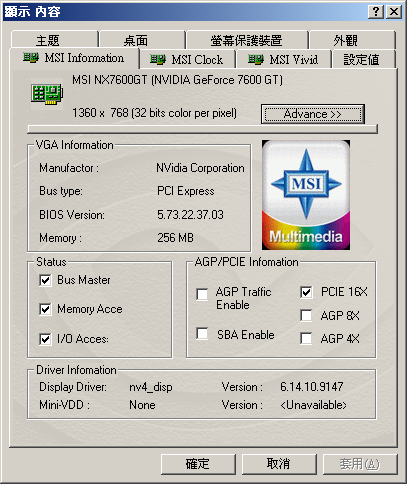Click the 1360 x 768 resolution text
The image size is (407, 484).
[x=154, y=113]
